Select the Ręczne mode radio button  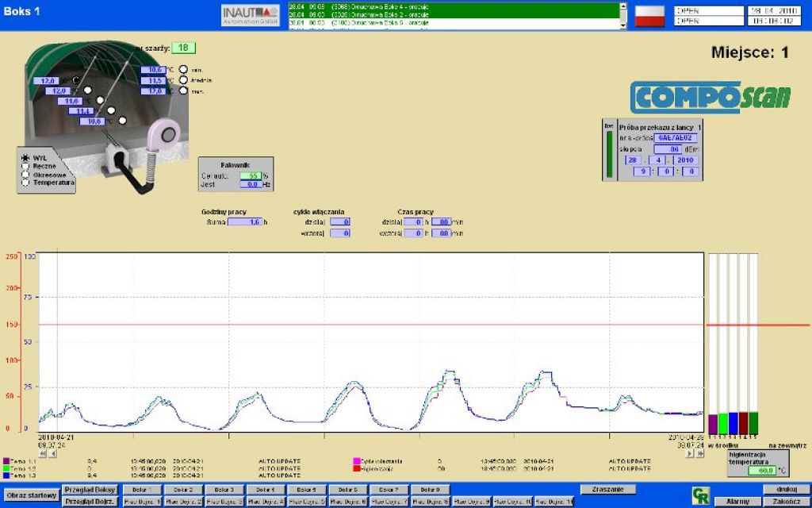click(x=26, y=166)
